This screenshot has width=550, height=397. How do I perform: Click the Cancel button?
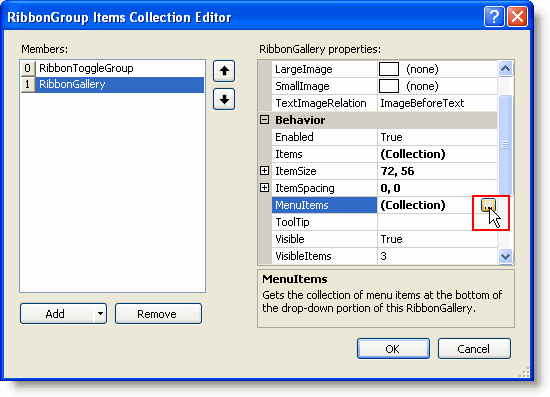(x=474, y=349)
